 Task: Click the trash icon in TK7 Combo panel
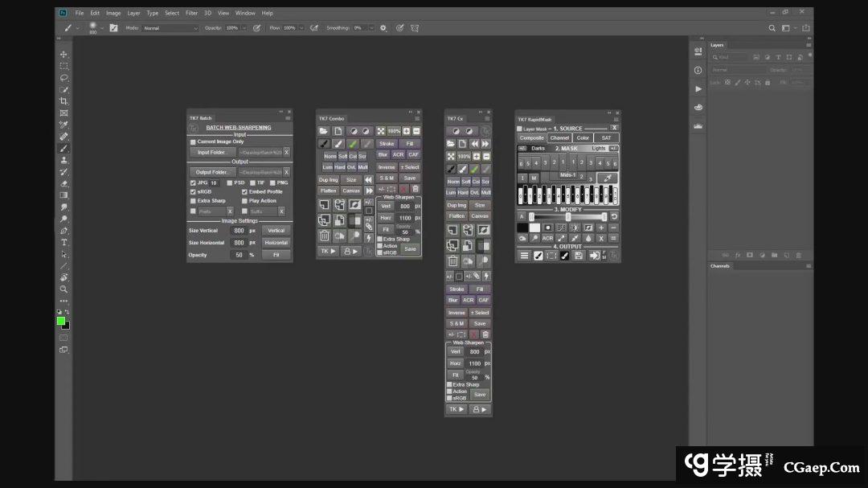click(x=325, y=236)
